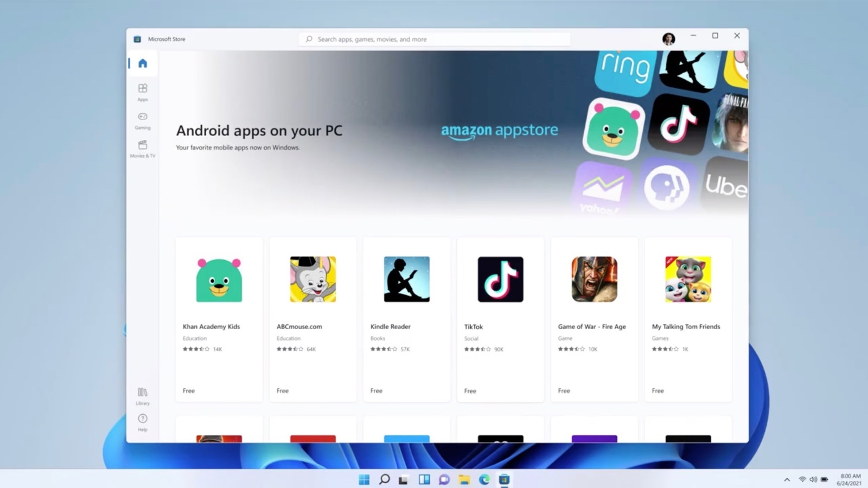
Task: Click star rating on ABCmouse.com card
Action: click(x=290, y=349)
